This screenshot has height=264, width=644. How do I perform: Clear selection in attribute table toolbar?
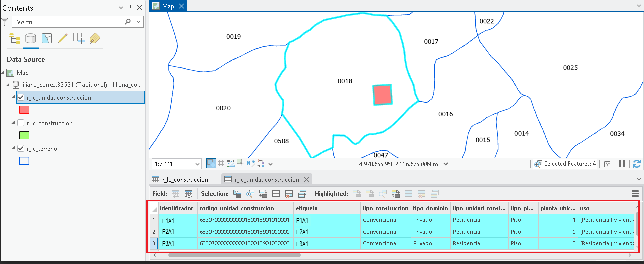289,194
